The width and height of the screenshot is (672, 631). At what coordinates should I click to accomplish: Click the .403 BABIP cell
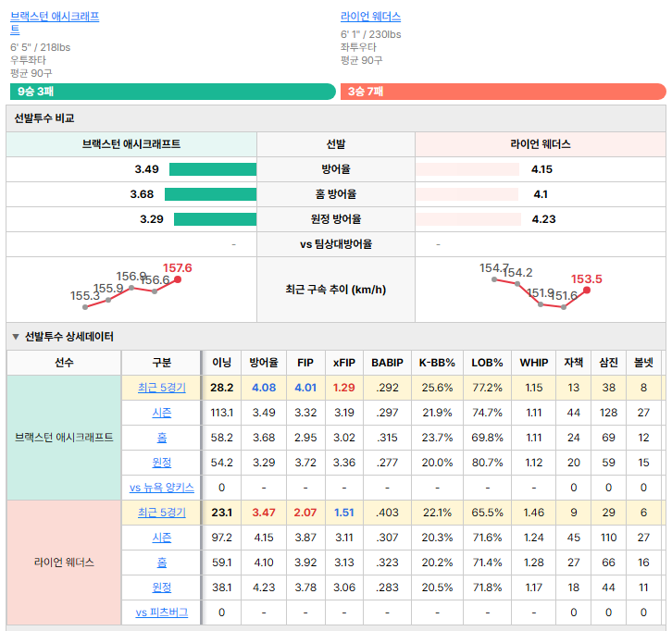387,513
